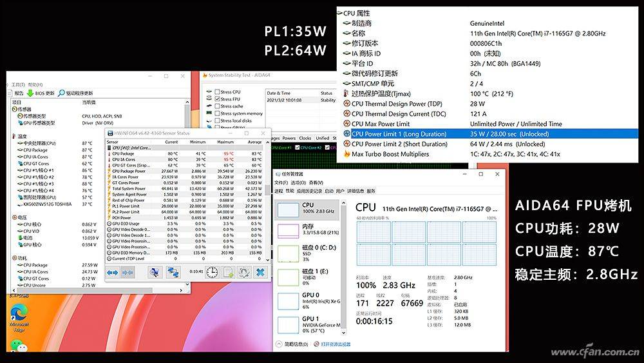The height and width of the screenshot is (363, 644).
Task: Click the BIOS update green arrow icon
Action: coord(30,93)
